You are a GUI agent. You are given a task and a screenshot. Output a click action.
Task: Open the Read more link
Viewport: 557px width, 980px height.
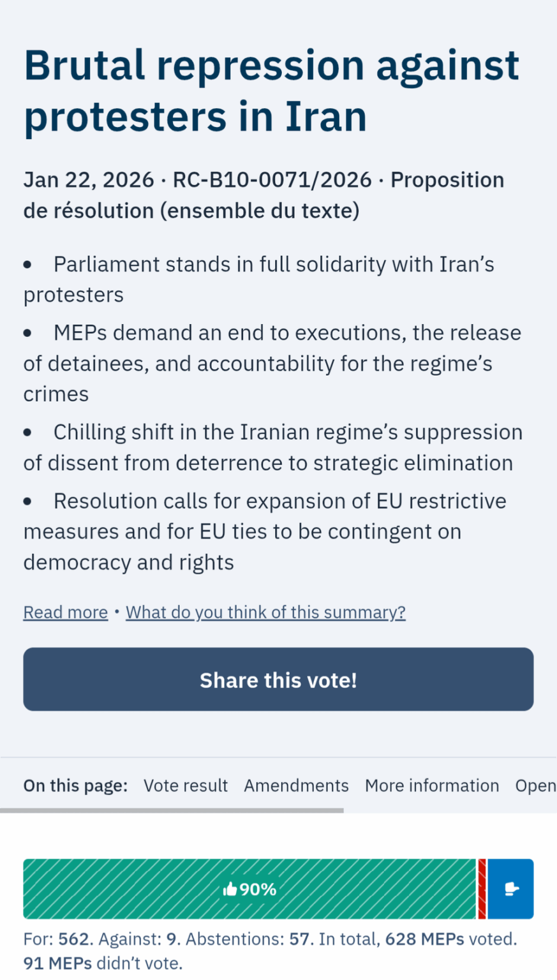click(64, 612)
